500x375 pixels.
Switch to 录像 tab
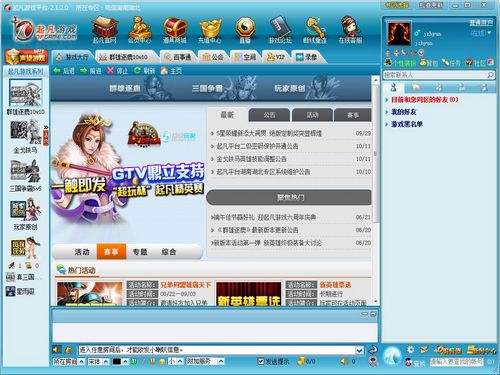pos(307,57)
